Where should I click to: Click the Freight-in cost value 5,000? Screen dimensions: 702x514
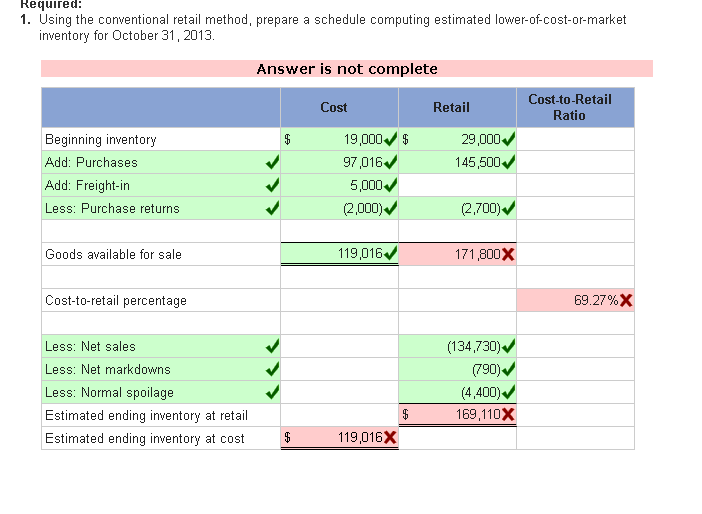[366, 185]
